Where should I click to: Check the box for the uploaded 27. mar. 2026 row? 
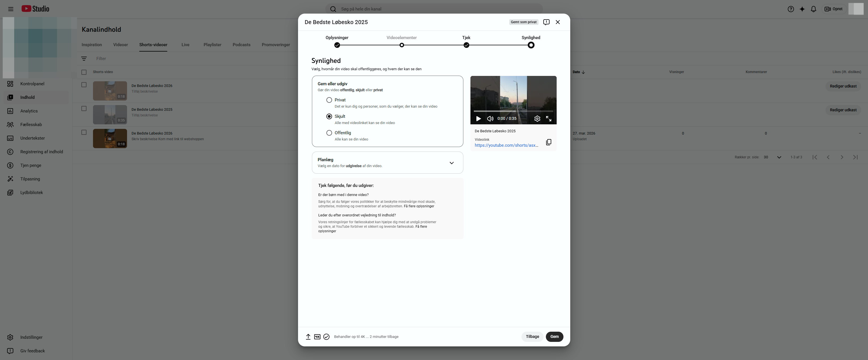84,133
